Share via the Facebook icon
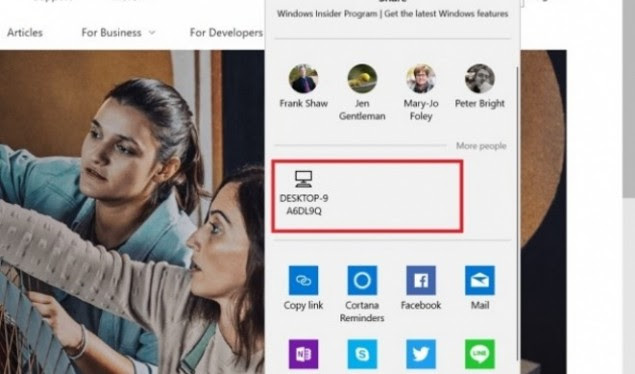This screenshot has height=374, width=635. click(421, 280)
